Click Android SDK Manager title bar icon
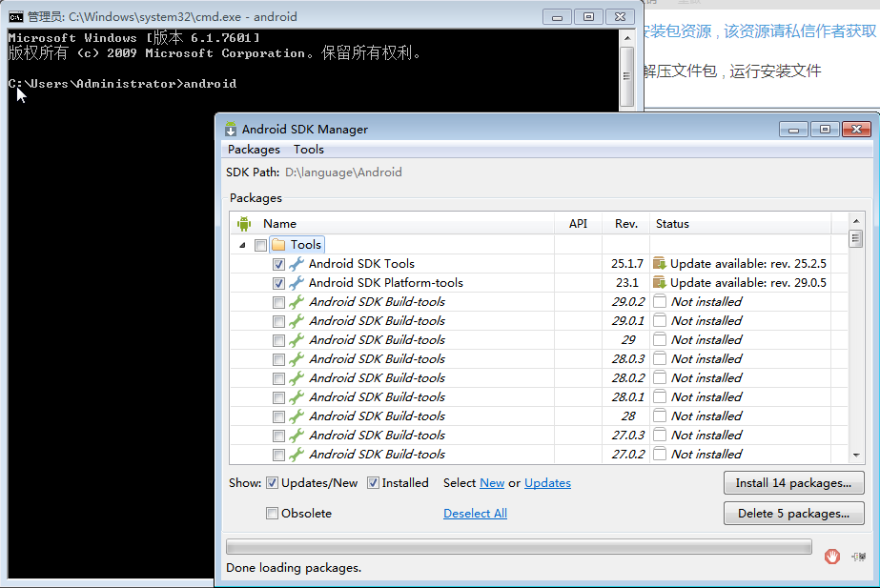880x588 pixels. (231, 130)
